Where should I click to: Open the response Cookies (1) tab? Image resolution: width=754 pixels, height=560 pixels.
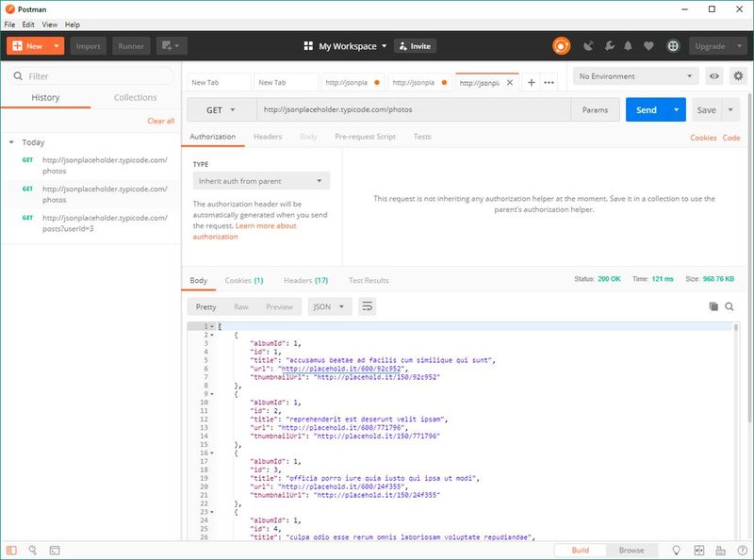[244, 281]
